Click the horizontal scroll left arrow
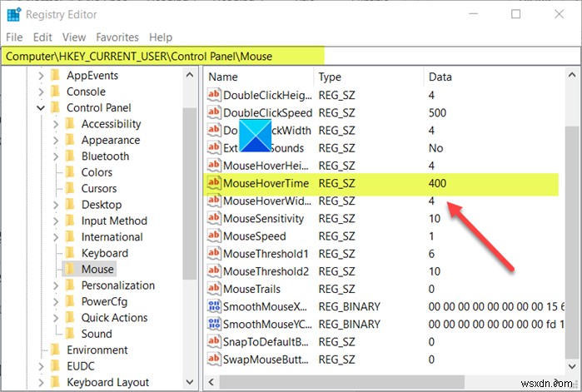Viewport: 582px width, 392px height. pos(211,382)
